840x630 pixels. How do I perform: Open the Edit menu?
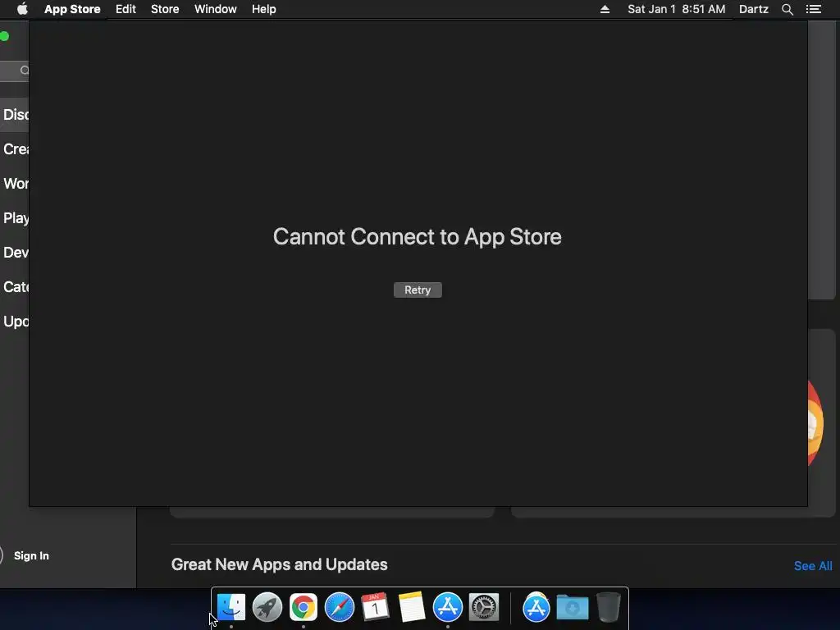(x=126, y=9)
